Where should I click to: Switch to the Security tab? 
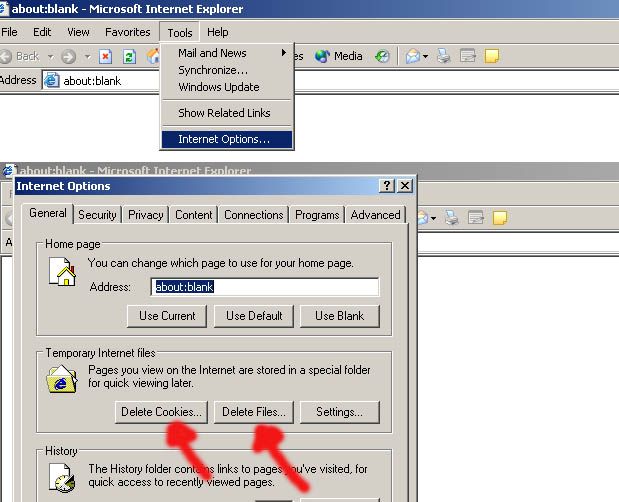[97, 215]
